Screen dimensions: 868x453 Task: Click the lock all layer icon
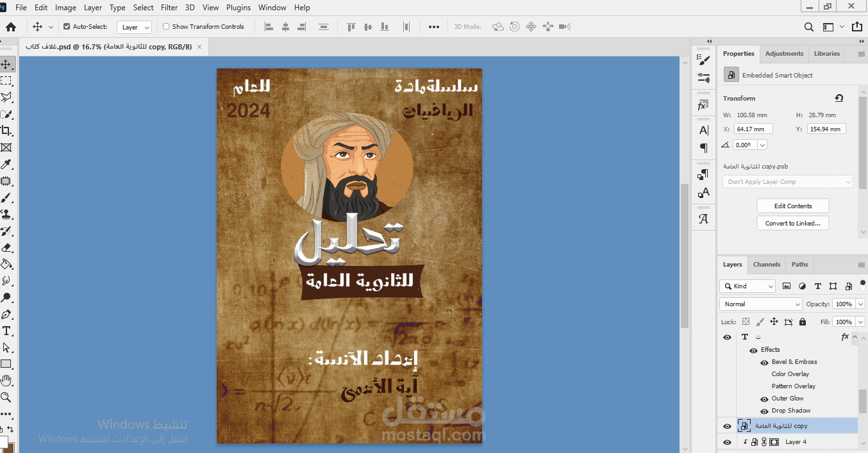(x=803, y=322)
